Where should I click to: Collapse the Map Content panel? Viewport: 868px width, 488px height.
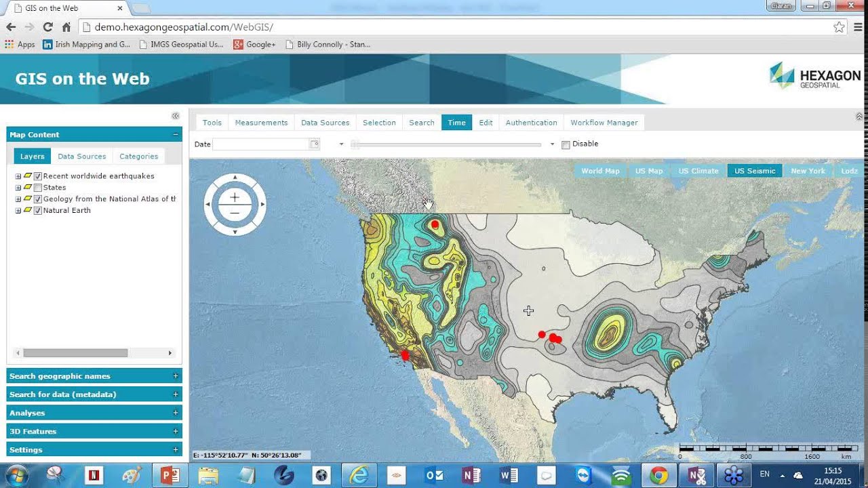point(176,134)
